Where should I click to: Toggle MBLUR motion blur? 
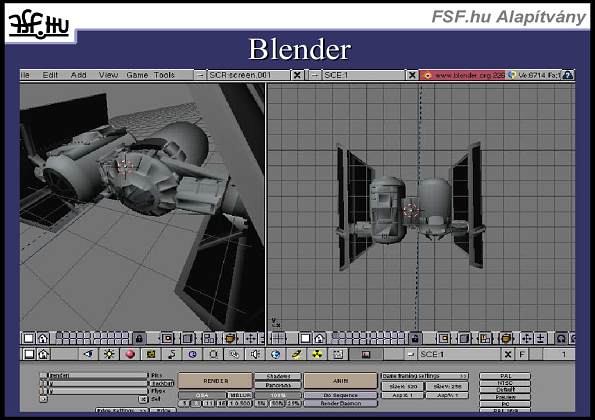[x=240, y=395]
